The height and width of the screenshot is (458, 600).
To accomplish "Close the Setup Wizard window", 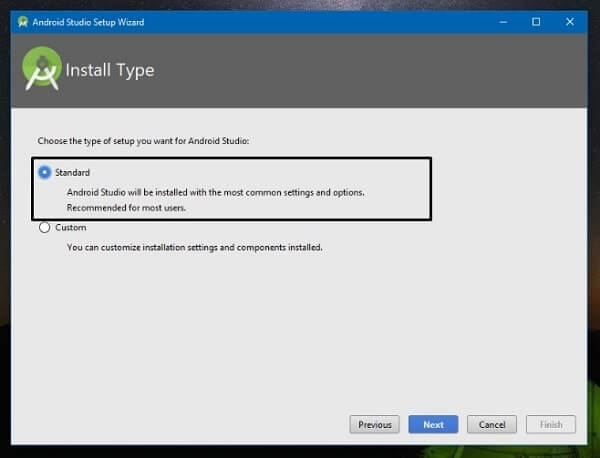I will point(570,22).
